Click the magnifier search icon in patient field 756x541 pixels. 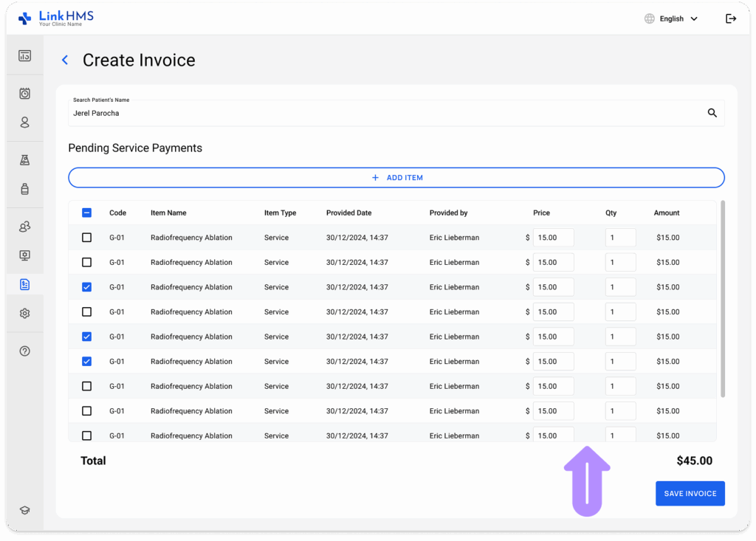[x=712, y=113]
